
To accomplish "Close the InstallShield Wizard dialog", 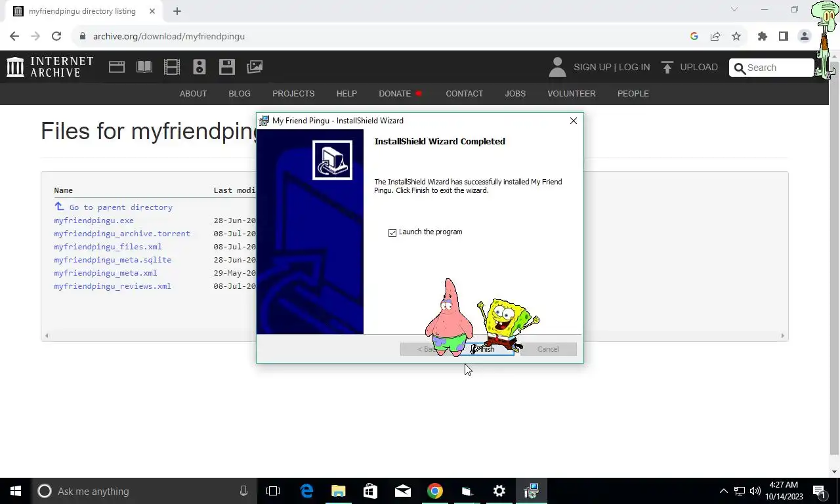I will pyautogui.click(x=574, y=121).
